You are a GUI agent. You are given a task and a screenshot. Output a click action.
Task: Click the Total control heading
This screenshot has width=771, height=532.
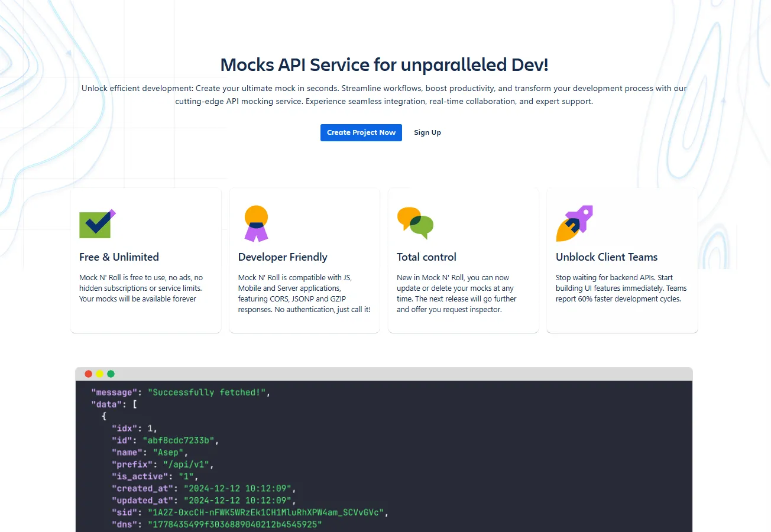click(426, 257)
